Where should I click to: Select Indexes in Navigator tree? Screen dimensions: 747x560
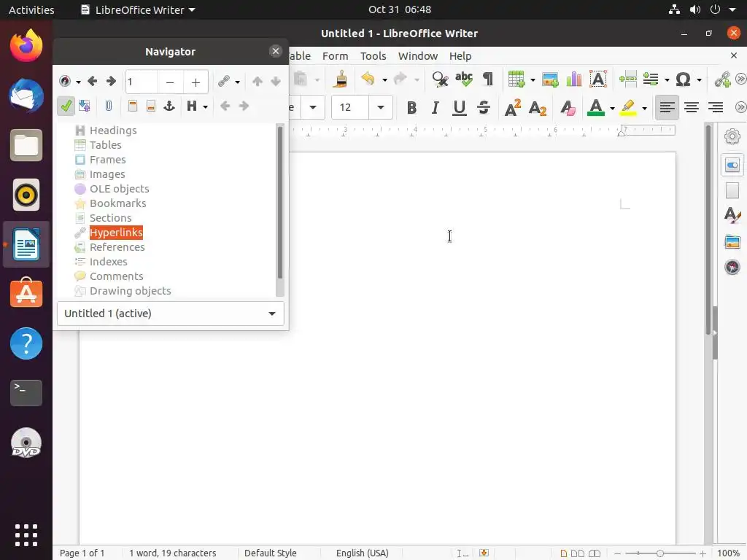click(x=108, y=262)
